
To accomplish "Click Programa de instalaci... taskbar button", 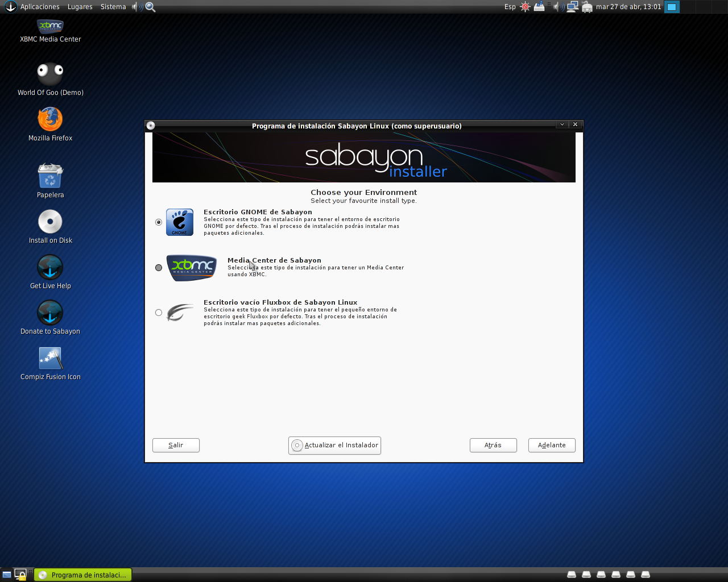I will pos(83,575).
